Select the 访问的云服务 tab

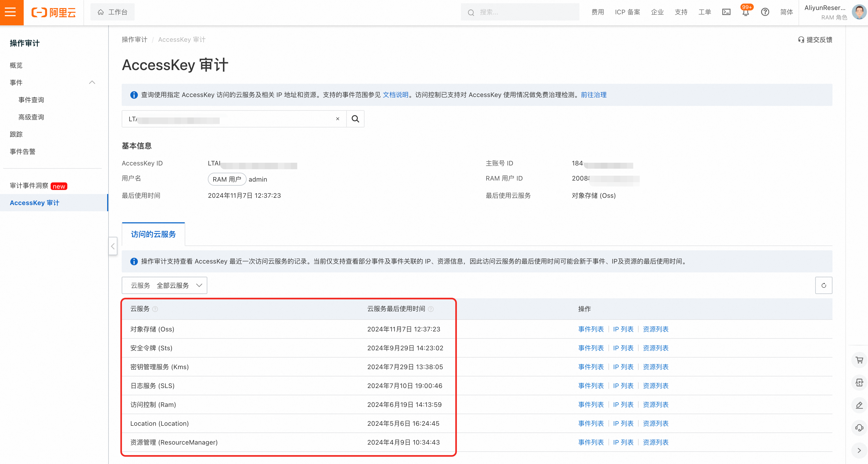pos(153,234)
